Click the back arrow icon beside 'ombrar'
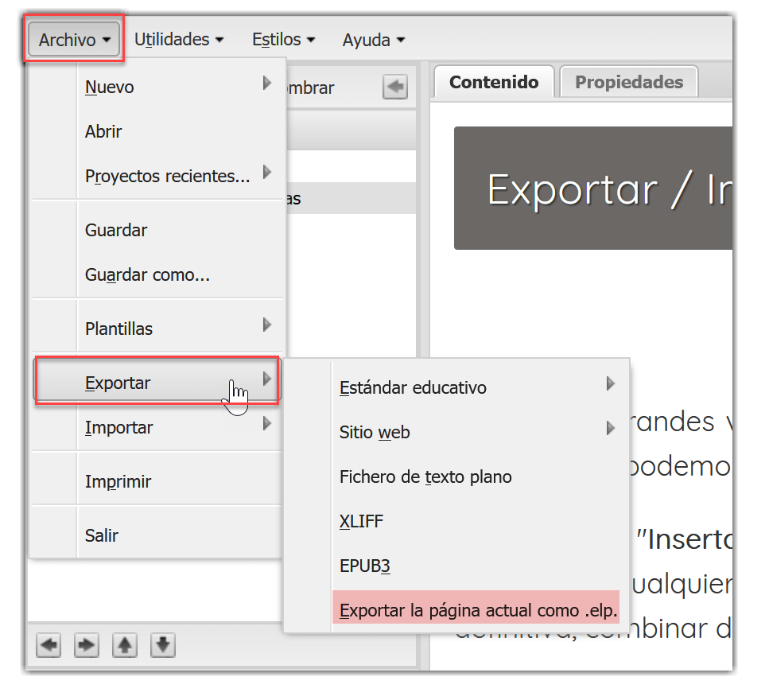The image size is (769, 700). 395,87
